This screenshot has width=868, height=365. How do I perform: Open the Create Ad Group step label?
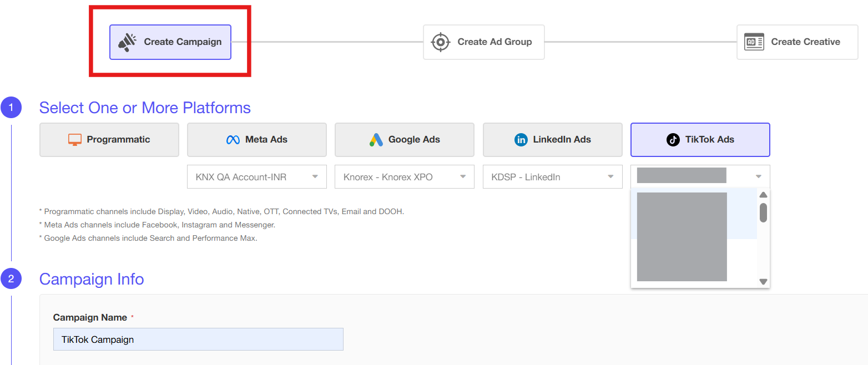coord(494,42)
